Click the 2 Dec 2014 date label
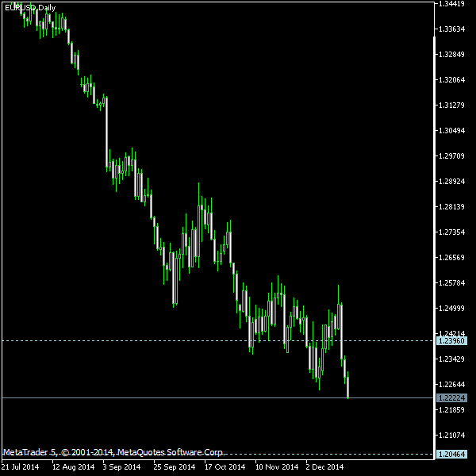Screen dimensions: 476x476 coord(324,466)
